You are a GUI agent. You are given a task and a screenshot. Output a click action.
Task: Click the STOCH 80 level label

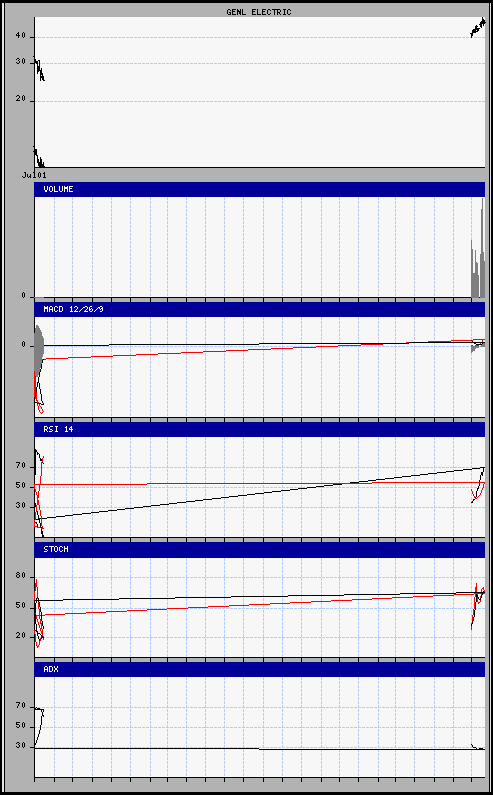click(20, 576)
